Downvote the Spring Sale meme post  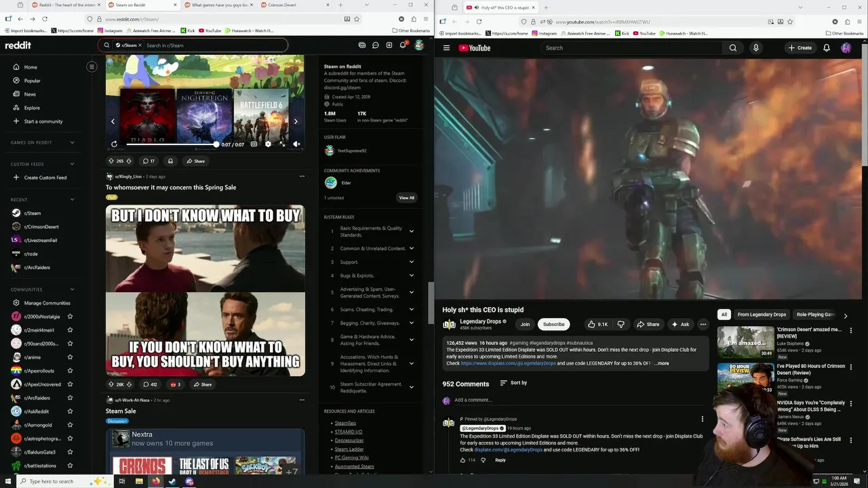[129, 384]
